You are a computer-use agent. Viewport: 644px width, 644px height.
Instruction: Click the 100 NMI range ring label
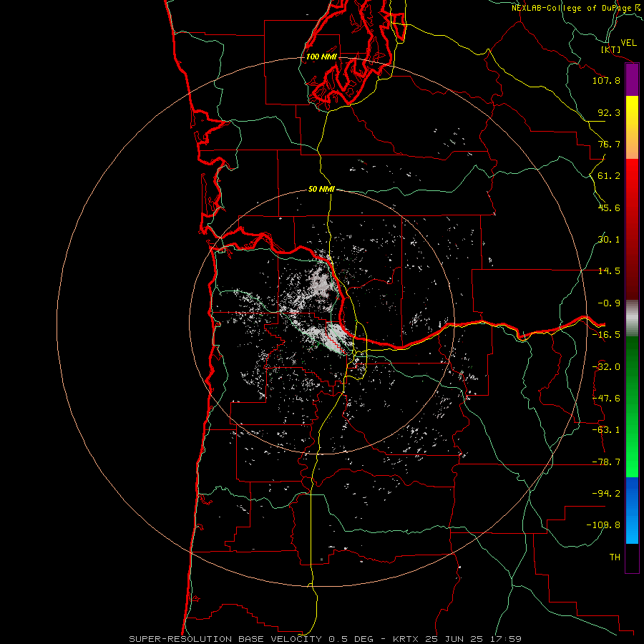click(x=321, y=57)
